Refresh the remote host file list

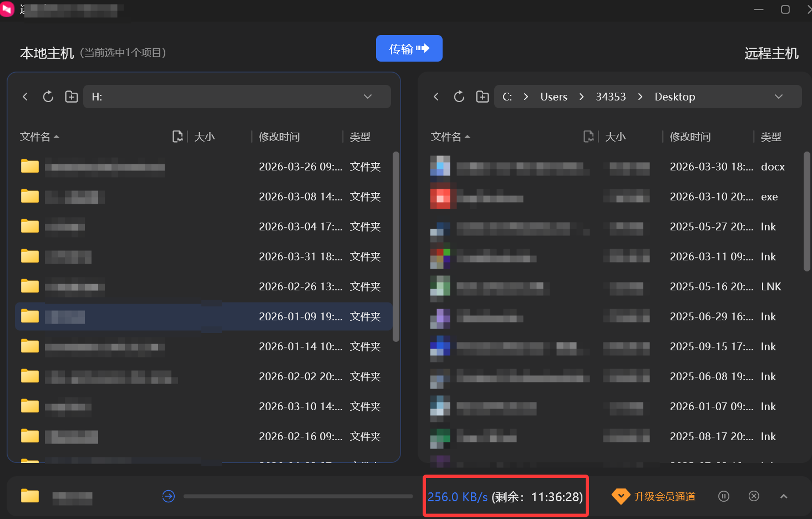point(459,97)
